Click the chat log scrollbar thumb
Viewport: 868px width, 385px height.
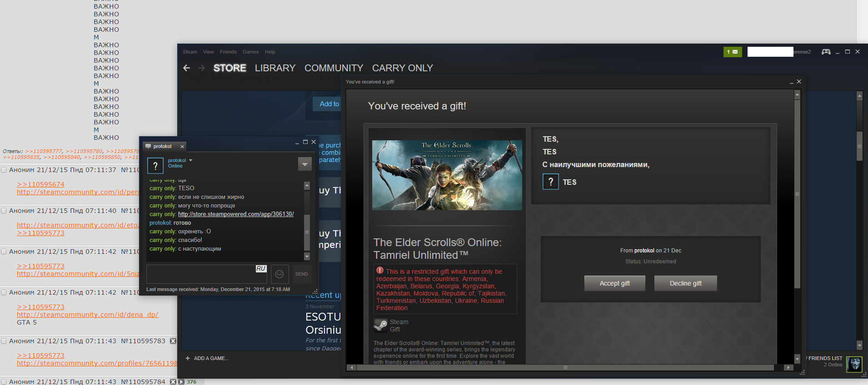[x=307, y=232]
